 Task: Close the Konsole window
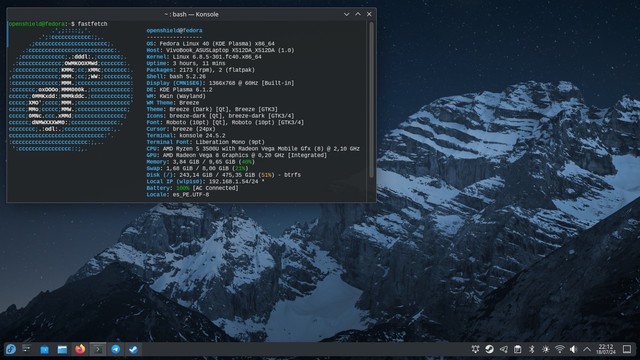(369, 14)
